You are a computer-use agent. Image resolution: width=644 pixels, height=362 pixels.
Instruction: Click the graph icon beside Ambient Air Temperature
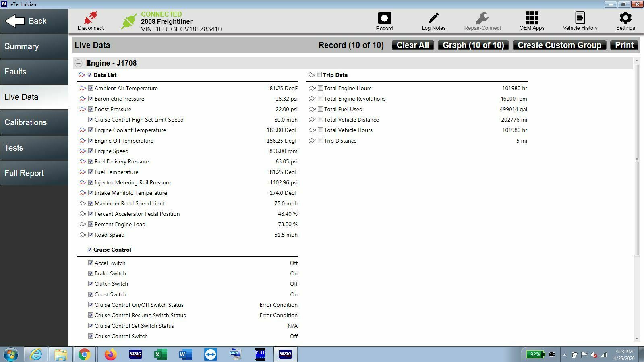pyautogui.click(x=83, y=88)
